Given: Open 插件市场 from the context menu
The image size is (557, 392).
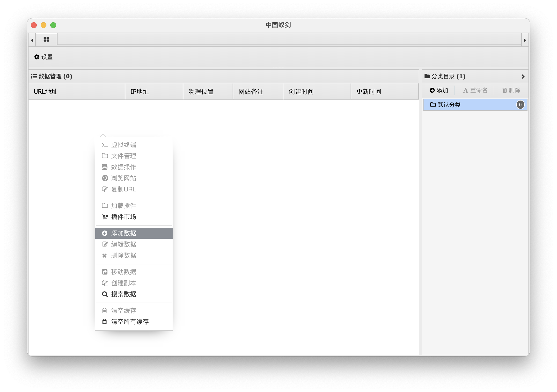Looking at the screenshot, I should pos(134,217).
